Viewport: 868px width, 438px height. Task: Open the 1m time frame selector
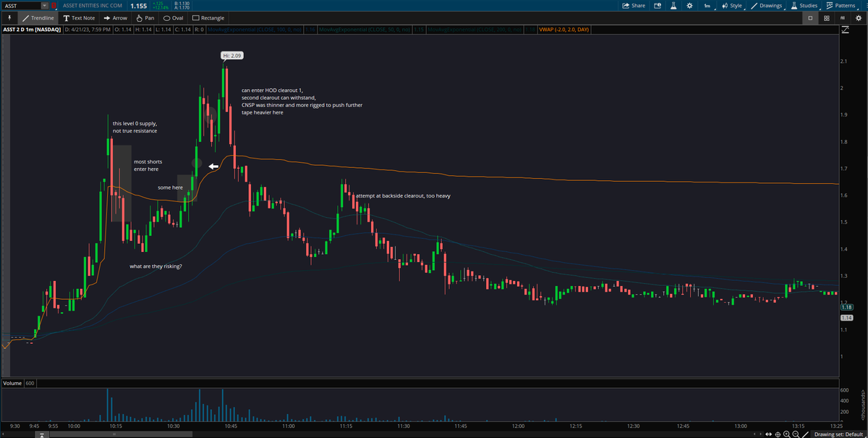[x=707, y=6]
